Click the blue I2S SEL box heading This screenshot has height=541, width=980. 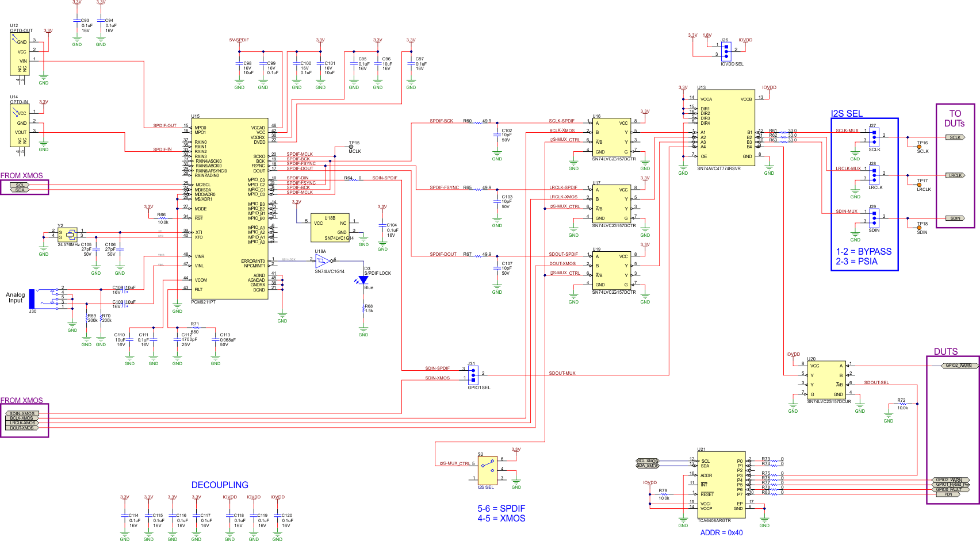848,114
